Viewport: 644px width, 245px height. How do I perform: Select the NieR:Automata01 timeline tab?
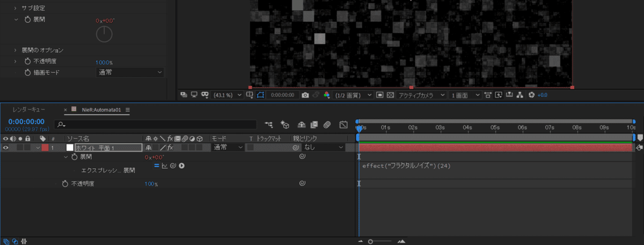(x=102, y=110)
